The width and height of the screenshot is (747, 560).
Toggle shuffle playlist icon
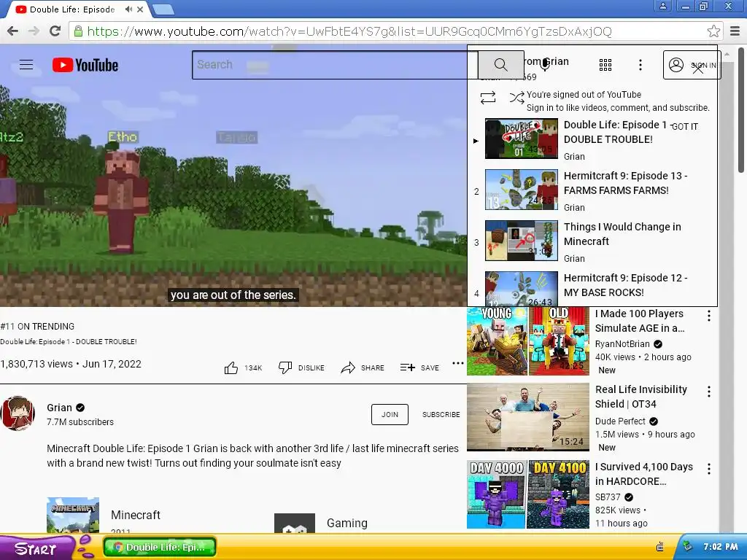(516, 98)
